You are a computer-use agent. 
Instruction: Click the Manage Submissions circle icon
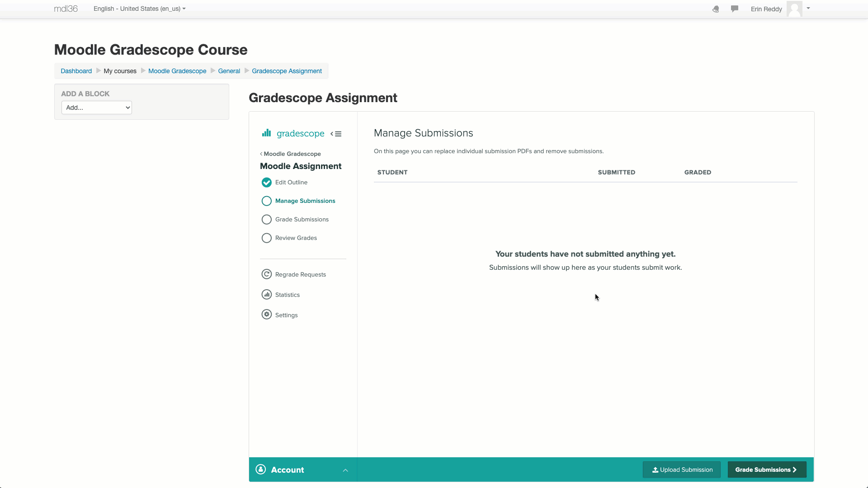(267, 201)
